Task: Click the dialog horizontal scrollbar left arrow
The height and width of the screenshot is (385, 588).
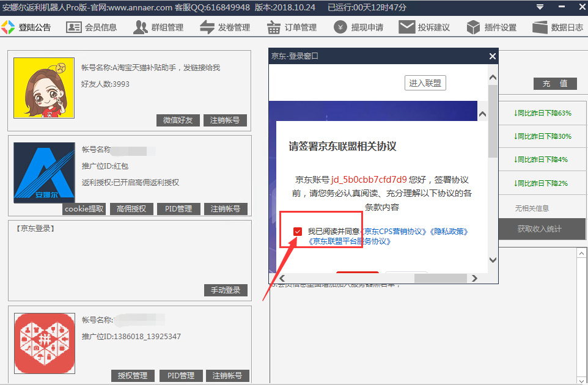Action: 282,278
